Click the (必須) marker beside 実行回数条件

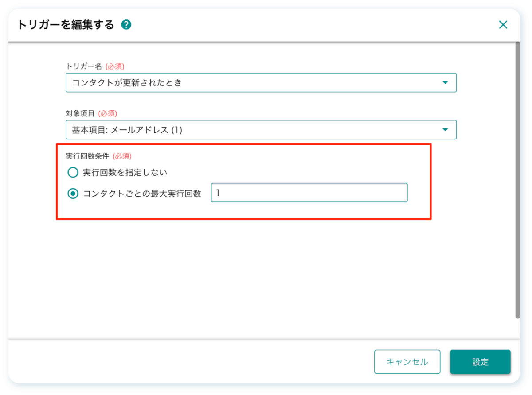[122, 156]
